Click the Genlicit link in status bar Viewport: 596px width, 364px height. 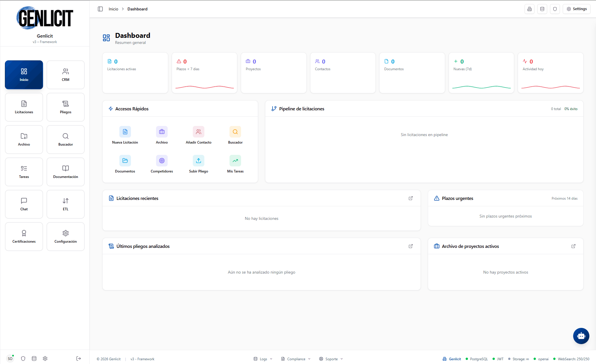(452, 359)
